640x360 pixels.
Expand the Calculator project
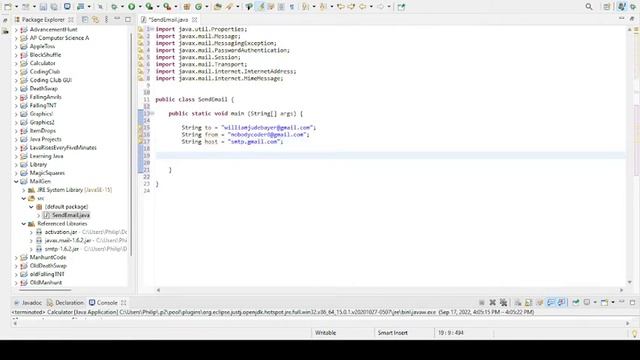tap(16, 63)
